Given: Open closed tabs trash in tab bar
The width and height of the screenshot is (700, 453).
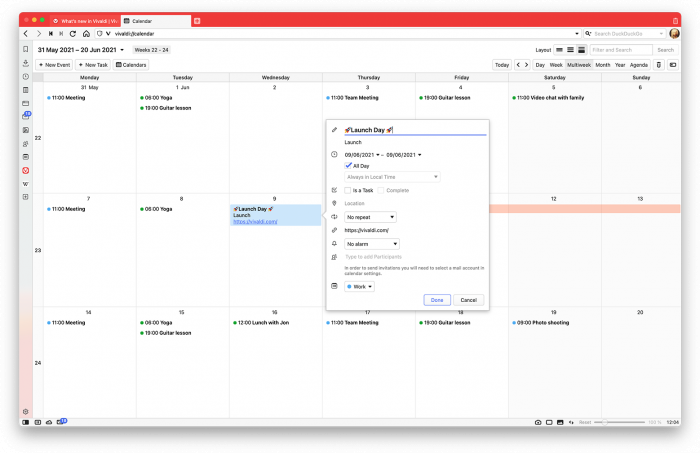Looking at the screenshot, I should [675, 21].
